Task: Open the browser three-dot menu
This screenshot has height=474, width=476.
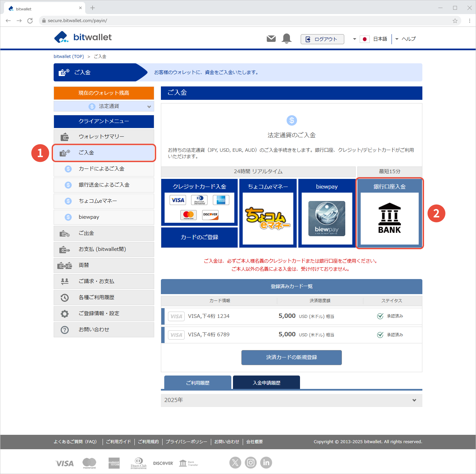Action: (x=469, y=21)
